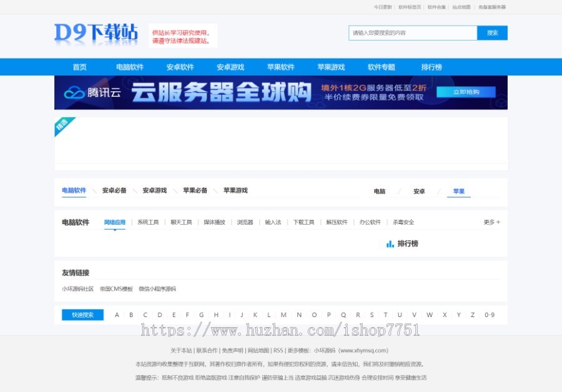This screenshot has height=392, width=562.
Task: Open the 网站地图 footer link
Action: (x=258, y=350)
